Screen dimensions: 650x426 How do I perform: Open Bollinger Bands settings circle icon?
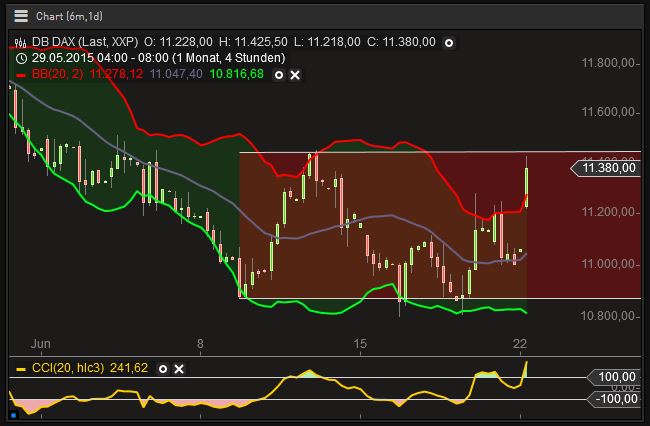coord(279,74)
